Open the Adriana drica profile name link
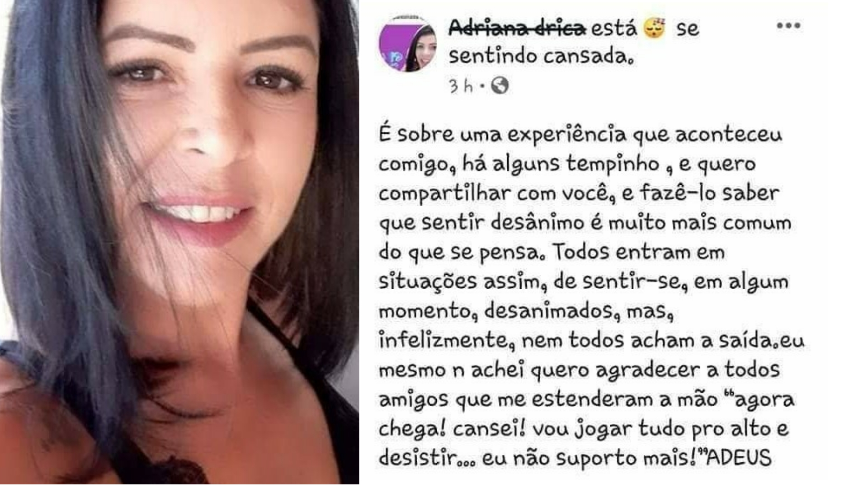Image resolution: width=868 pixels, height=488 pixels. pos(517,28)
